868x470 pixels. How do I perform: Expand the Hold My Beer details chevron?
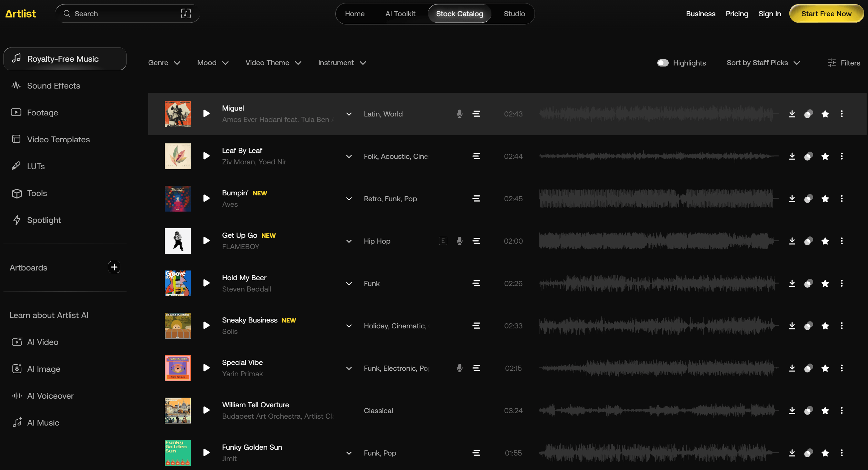tap(349, 284)
